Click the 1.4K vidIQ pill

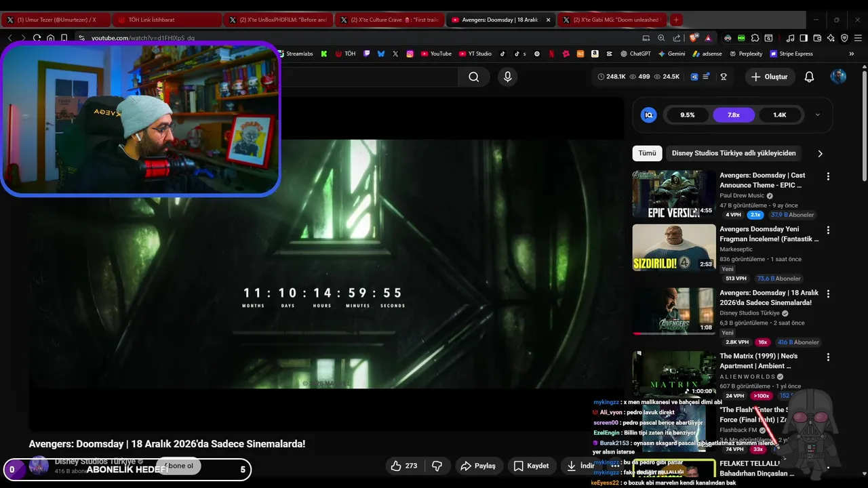tap(780, 115)
